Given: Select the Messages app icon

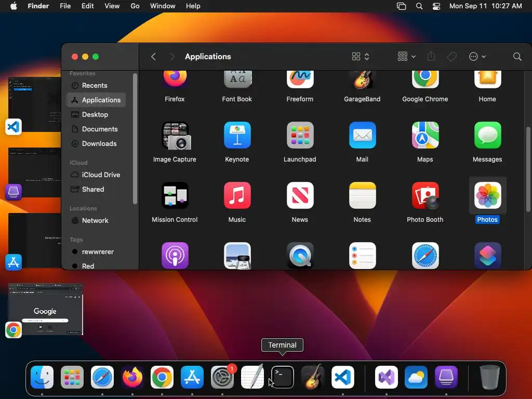Looking at the screenshot, I should click(487, 136).
